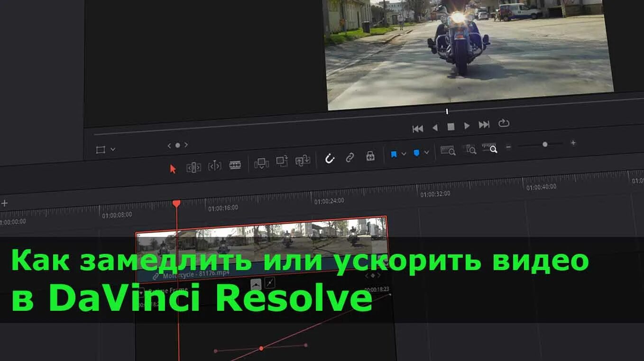
Task: Click timecode 01:00:32:00 on ruler
Action: click(x=435, y=194)
